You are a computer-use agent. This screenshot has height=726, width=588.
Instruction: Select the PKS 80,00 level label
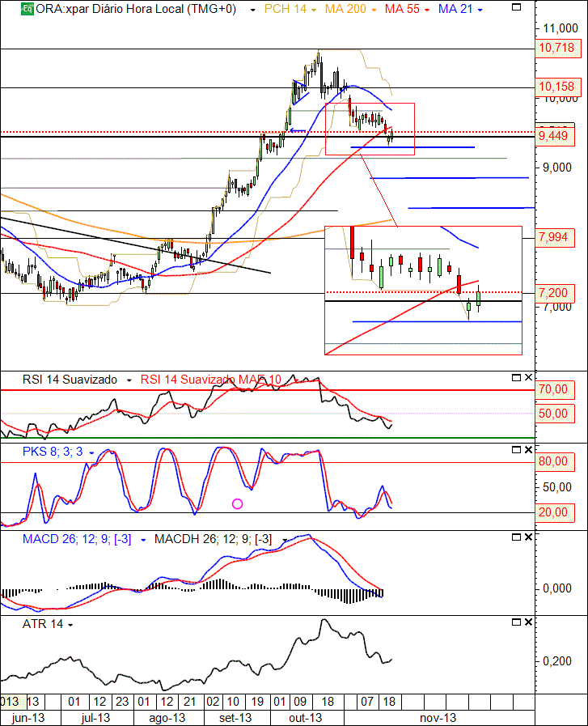[555, 461]
